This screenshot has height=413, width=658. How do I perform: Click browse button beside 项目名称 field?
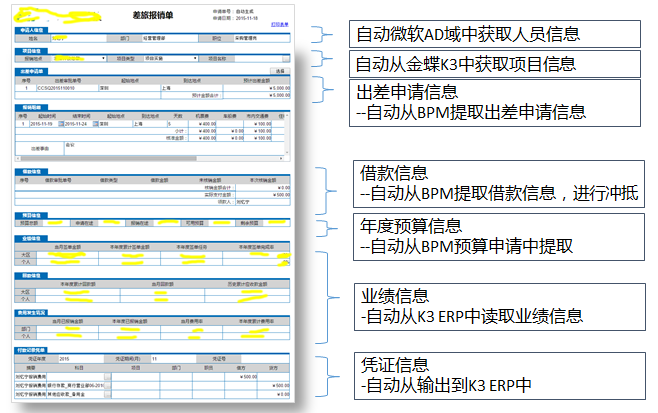pos(286,59)
